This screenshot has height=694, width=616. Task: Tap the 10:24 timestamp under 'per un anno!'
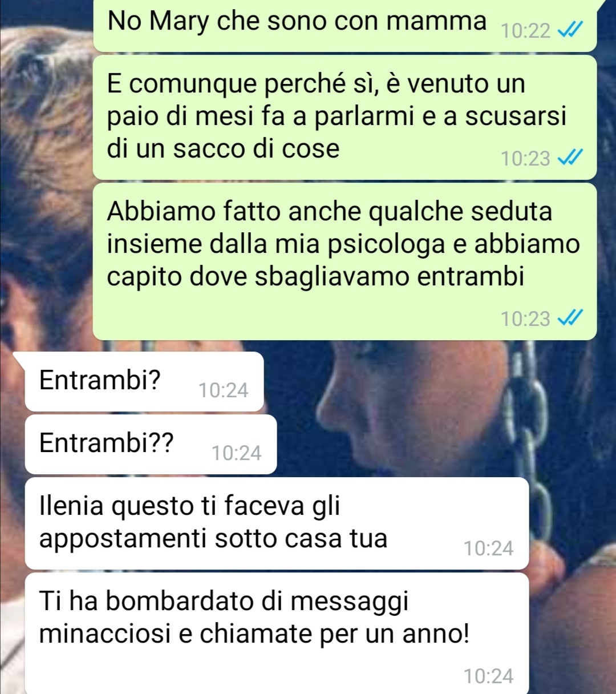[x=489, y=676]
